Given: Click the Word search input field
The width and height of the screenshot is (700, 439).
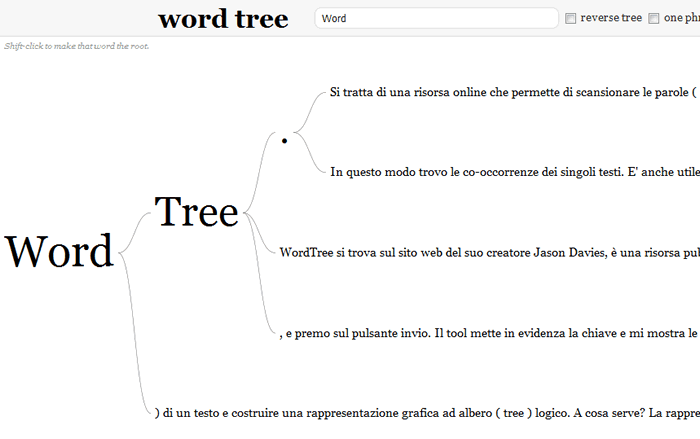Looking at the screenshot, I should click(435, 18).
